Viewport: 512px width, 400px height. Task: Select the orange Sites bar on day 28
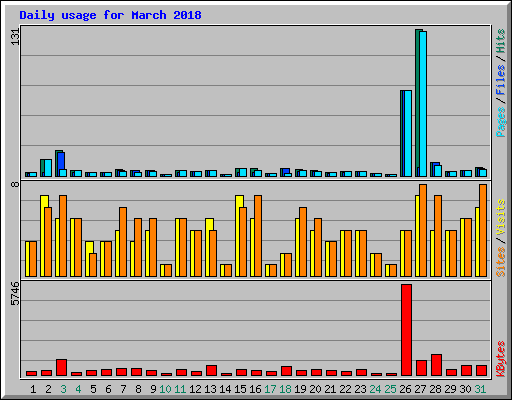click(438, 236)
